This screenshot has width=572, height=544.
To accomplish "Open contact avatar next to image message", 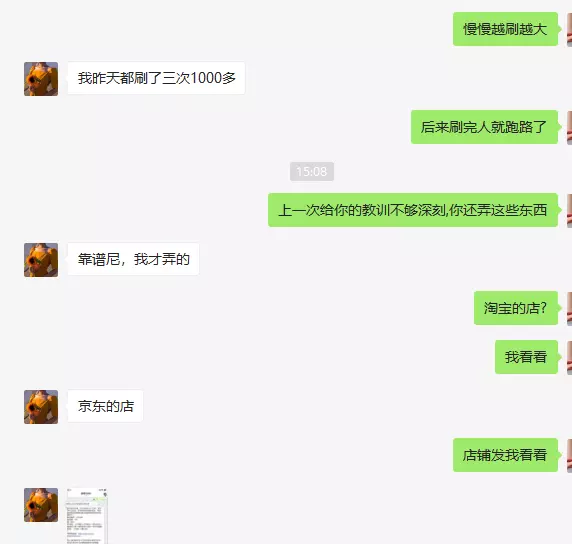I will [41, 505].
